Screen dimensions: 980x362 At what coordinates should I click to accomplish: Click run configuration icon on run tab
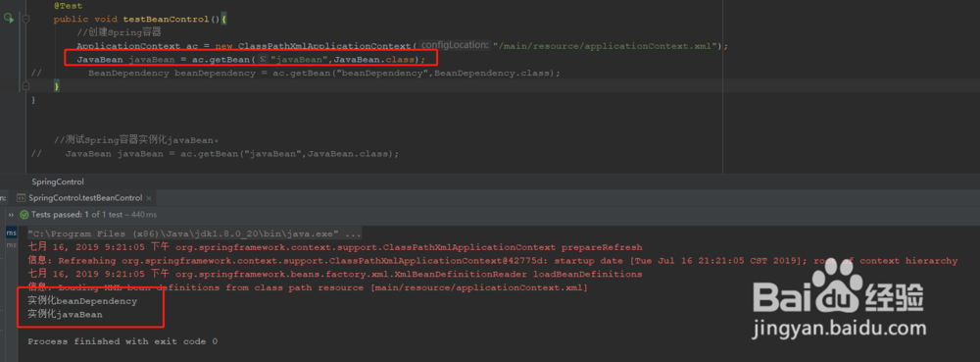[22, 197]
